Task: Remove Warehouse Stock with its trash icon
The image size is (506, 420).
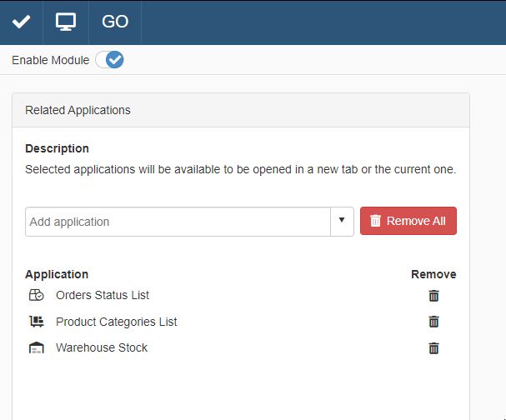Action: point(433,348)
